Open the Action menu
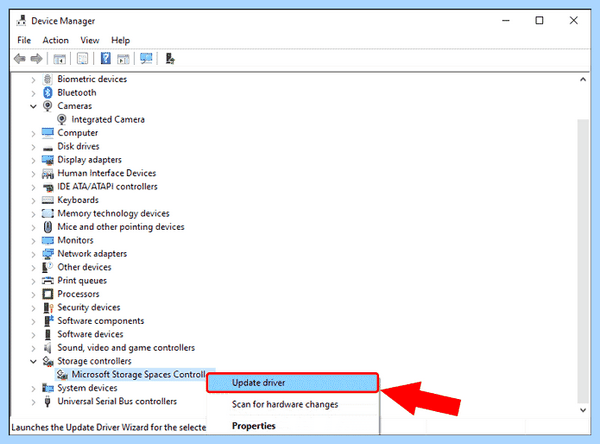This screenshot has height=444, width=600. (x=55, y=40)
